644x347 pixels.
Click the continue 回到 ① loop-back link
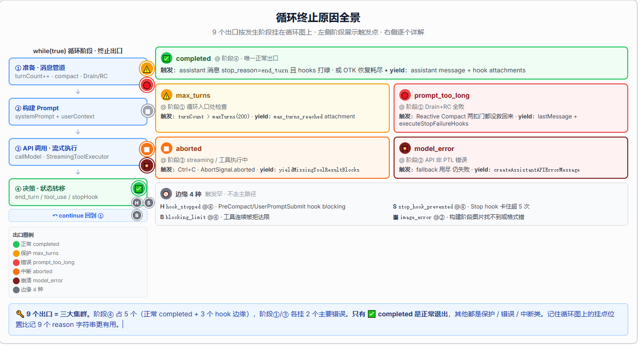(x=78, y=216)
